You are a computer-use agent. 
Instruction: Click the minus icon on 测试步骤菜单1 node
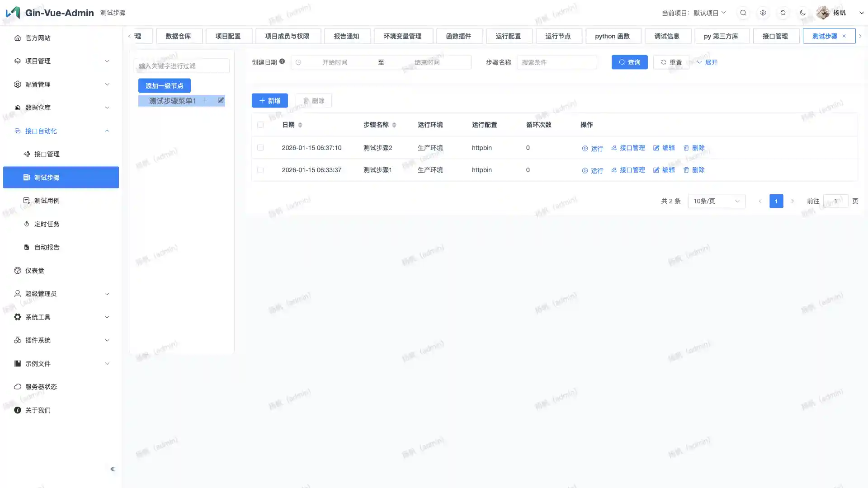point(205,100)
